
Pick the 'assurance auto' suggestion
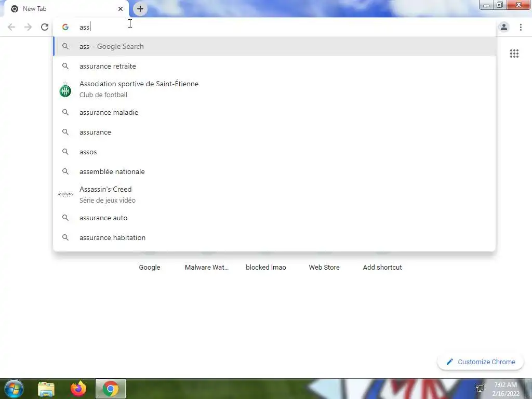(274, 218)
